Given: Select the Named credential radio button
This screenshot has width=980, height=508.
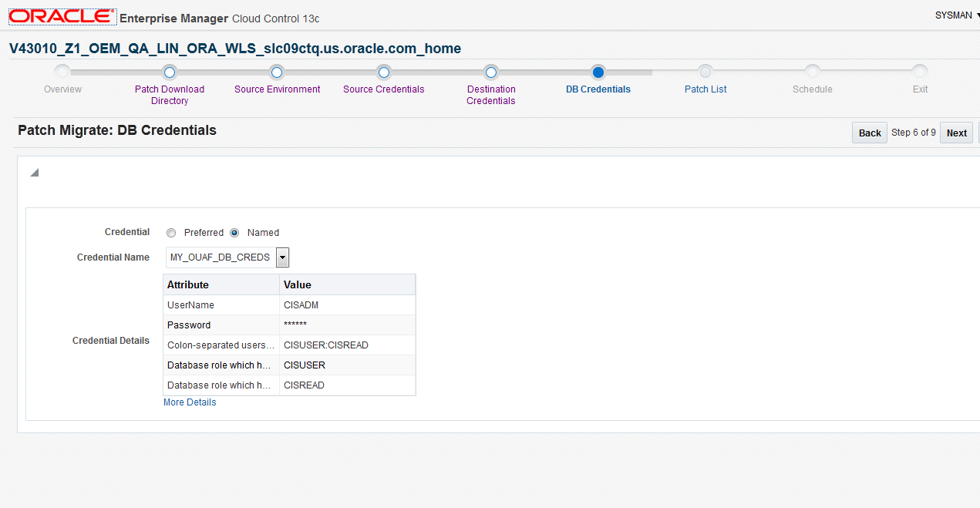Looking at the screenshot, I should [234, 233].
